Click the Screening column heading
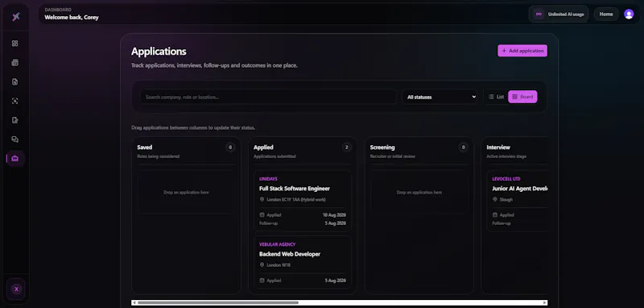 382,148
